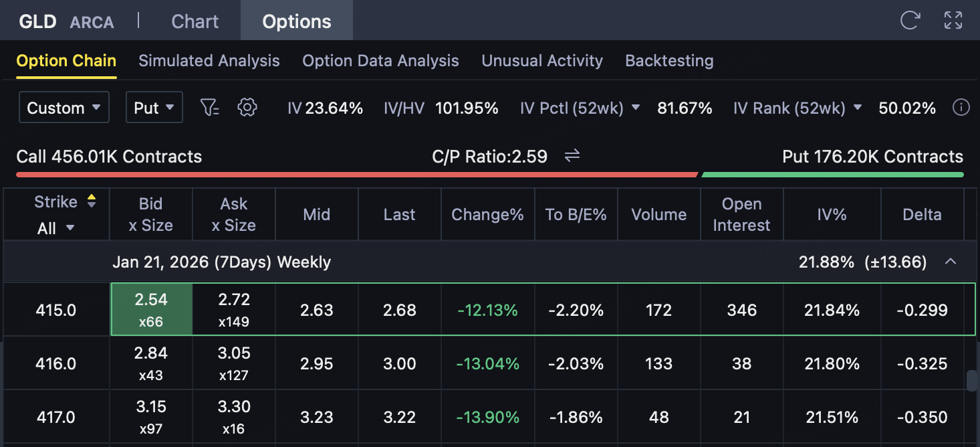Select the 415.0 strike bid 2.54 cell
Screen dimensions: 980x447
click(x=151, y=309)
